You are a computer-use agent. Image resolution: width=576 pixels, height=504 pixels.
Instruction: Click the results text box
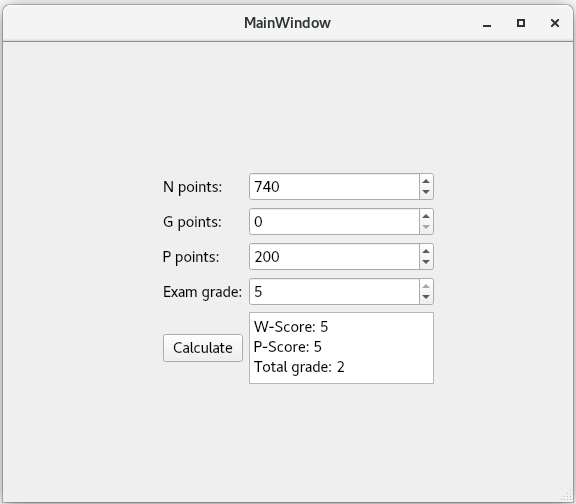tap(341, 348)
